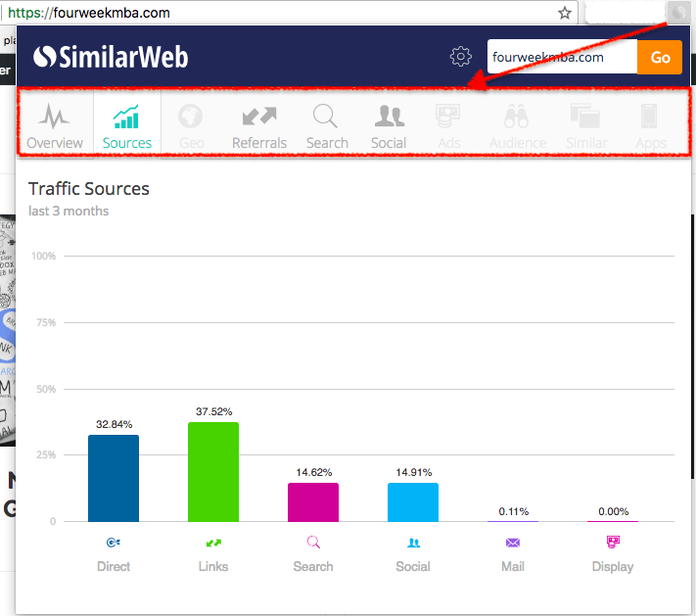This screenshot has height=616, width=696.
Task: Select the Sources tab
Action: click(127, 126)
